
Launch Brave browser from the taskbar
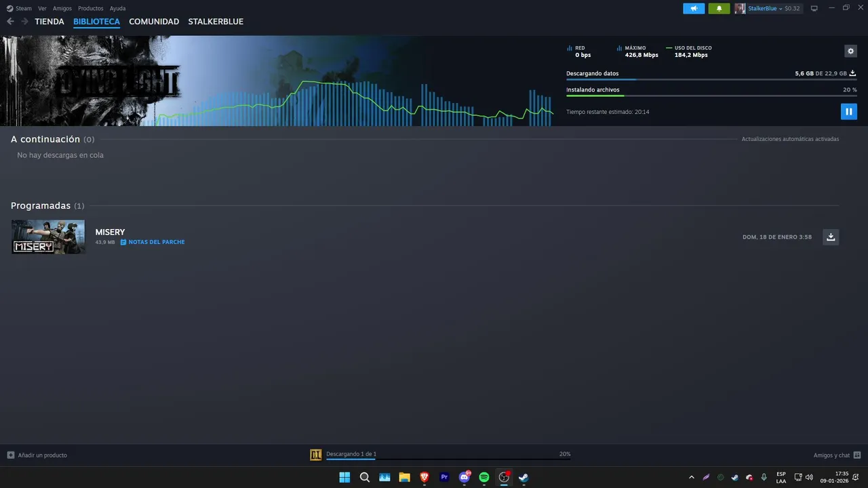click(425, 477)
